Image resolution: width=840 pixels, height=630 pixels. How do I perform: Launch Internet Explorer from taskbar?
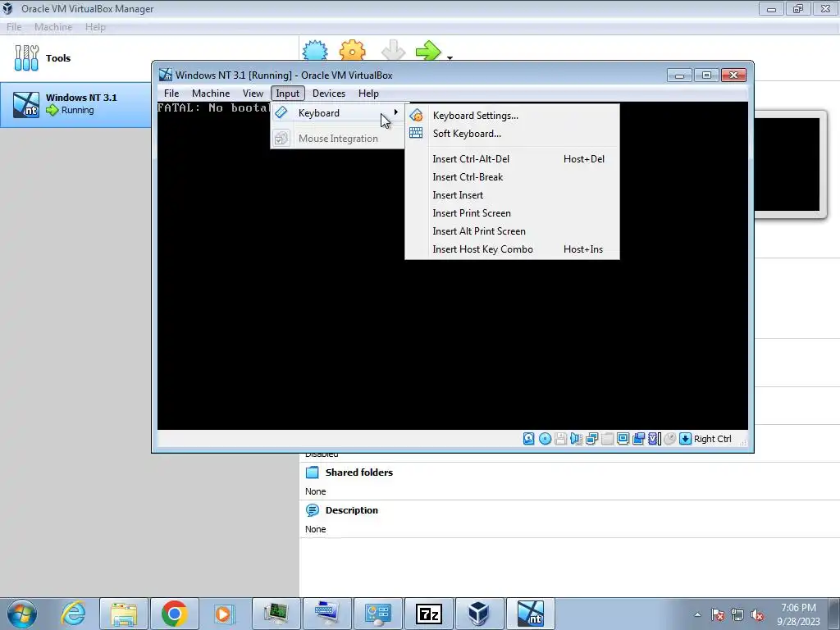(73, 614)
